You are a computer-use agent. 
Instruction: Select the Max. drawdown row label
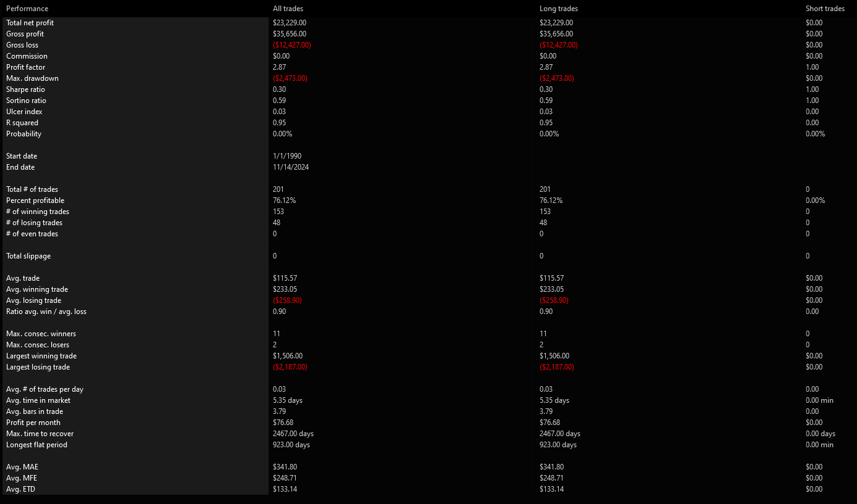(x=32, y=78)
